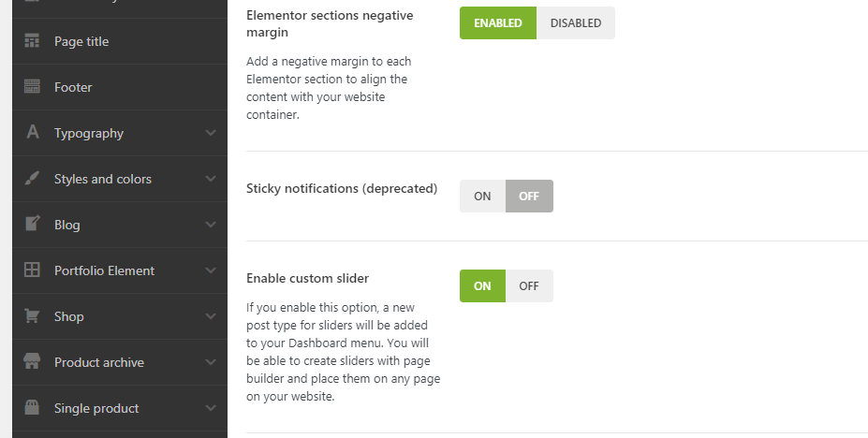Click the Product archive store icon
This screenshot has height=438, width=868.
coord(33,362)
